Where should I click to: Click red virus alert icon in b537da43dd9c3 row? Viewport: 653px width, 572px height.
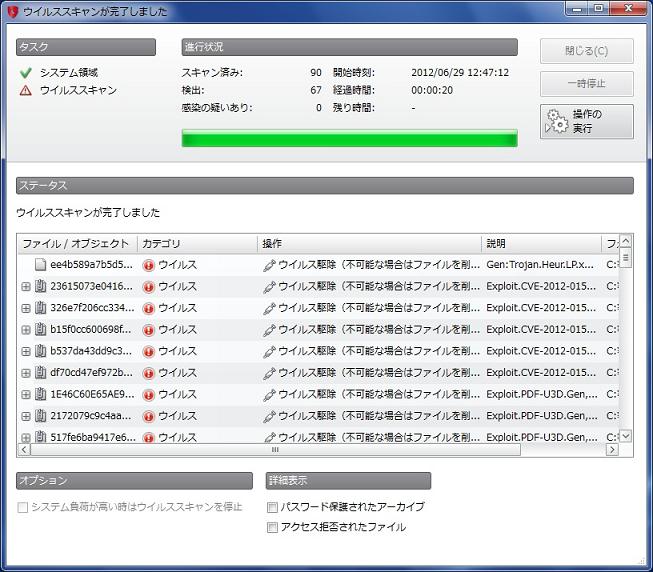click(x=148, y=352)
